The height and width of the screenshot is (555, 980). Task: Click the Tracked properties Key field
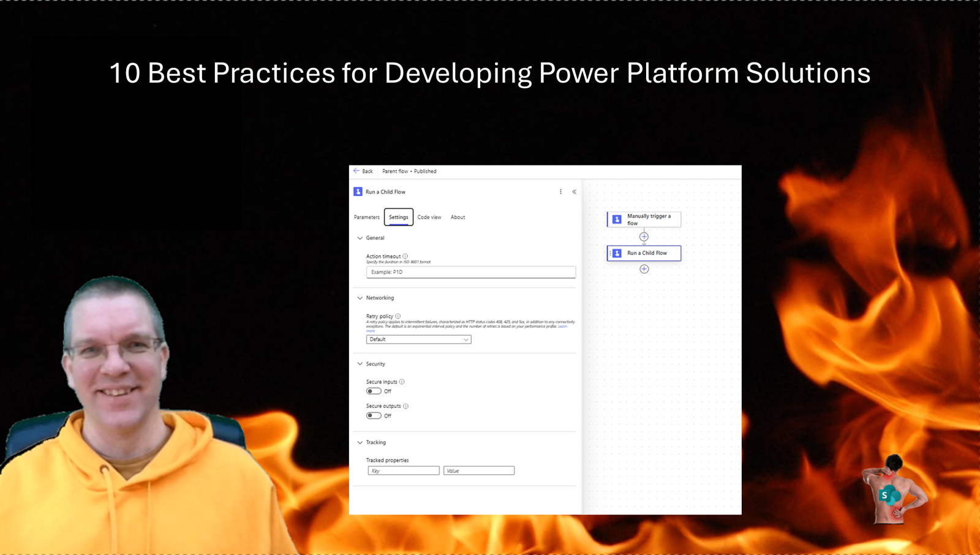(x=404, y=470)
